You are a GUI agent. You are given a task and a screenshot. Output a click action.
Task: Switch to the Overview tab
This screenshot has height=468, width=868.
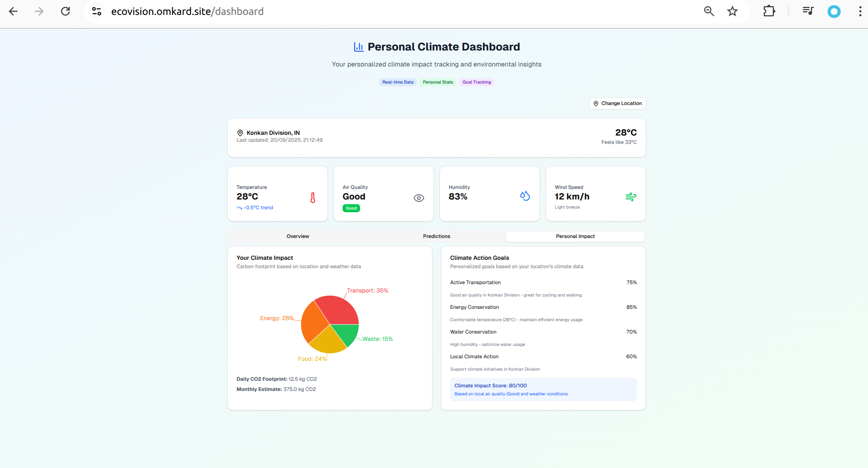[x=298, y=237]
